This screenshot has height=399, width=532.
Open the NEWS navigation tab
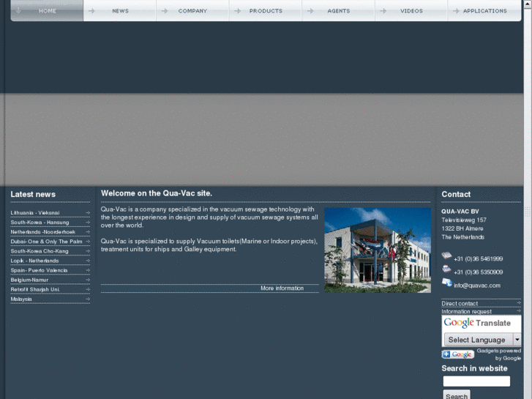(120, 10)
